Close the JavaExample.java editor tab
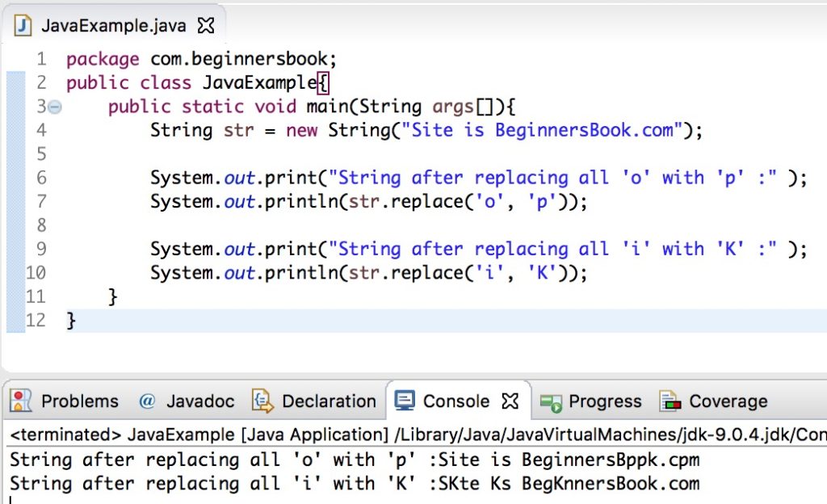 coord(206,24)
